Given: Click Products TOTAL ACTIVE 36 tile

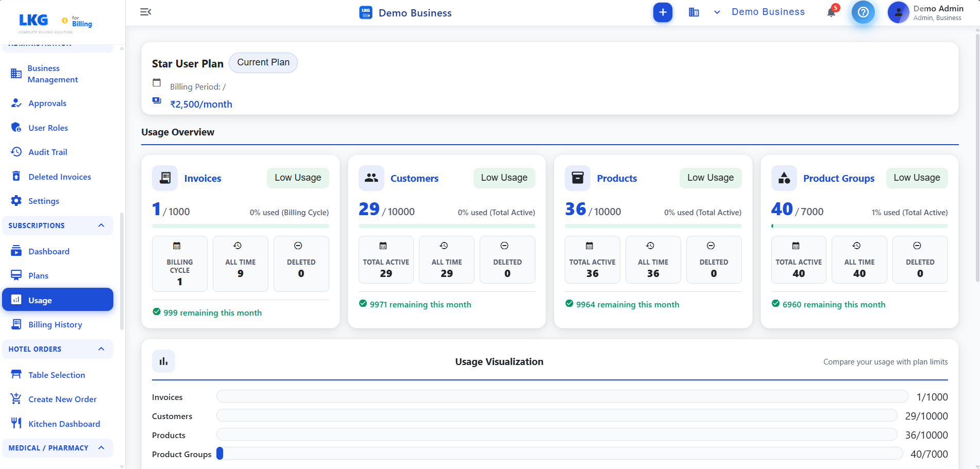Looking at the screenshot, I should point(593,259).
